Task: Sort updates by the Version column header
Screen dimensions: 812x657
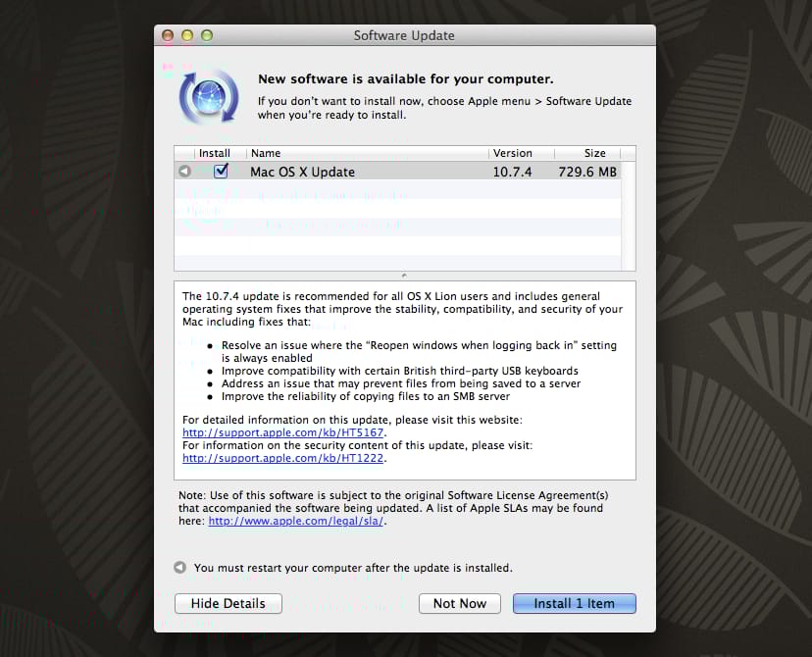Action: coord(521,153)
